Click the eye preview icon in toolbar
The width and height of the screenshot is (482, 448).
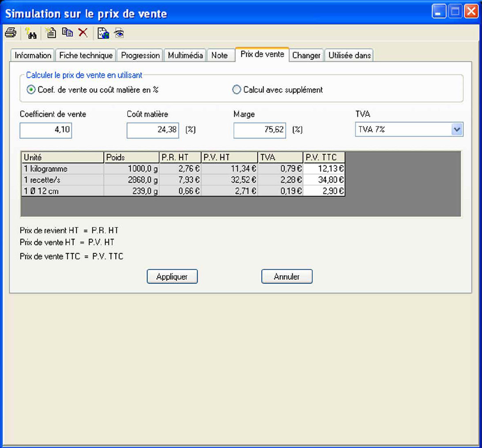click(x=119, y=33)
